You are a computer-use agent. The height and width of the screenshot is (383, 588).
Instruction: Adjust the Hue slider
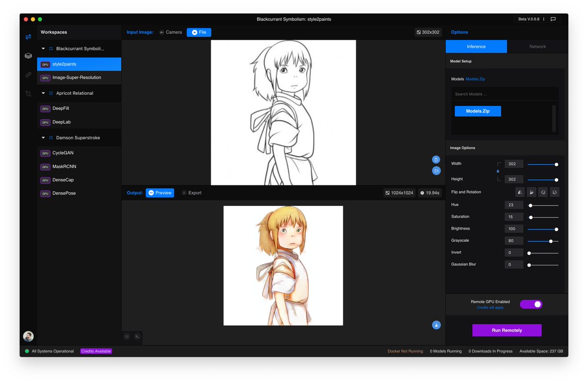[543, 205]
